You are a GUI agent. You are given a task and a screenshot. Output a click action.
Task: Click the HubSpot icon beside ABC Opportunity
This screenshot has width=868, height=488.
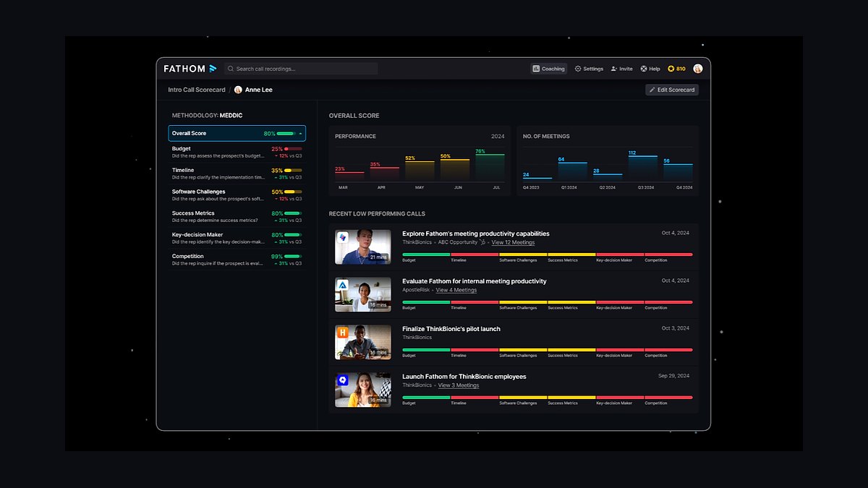click(482, 242)
